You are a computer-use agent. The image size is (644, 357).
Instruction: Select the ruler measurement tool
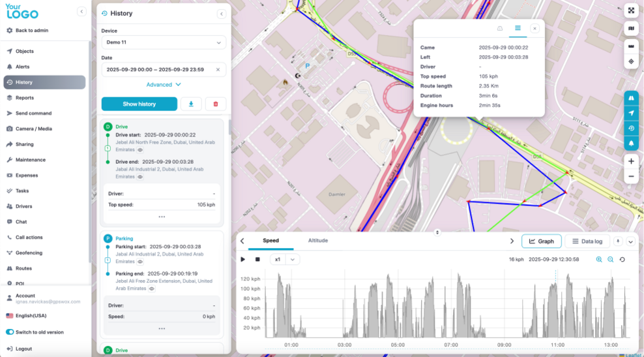[x=631, y=46]
